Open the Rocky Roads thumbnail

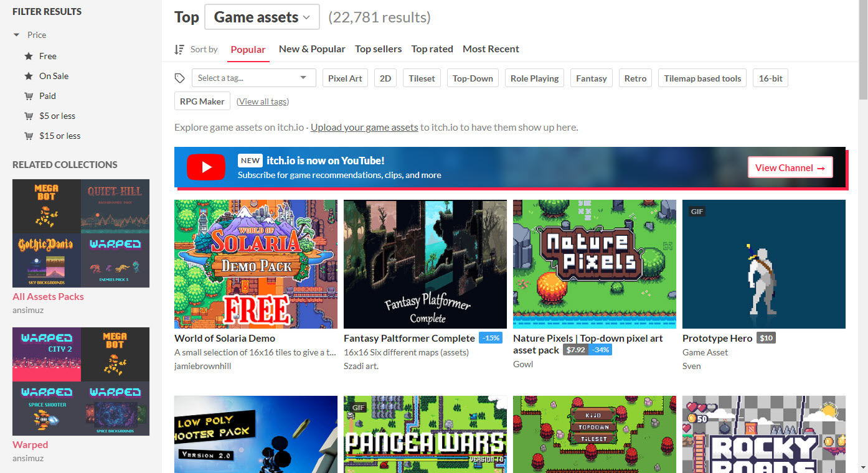764,434
